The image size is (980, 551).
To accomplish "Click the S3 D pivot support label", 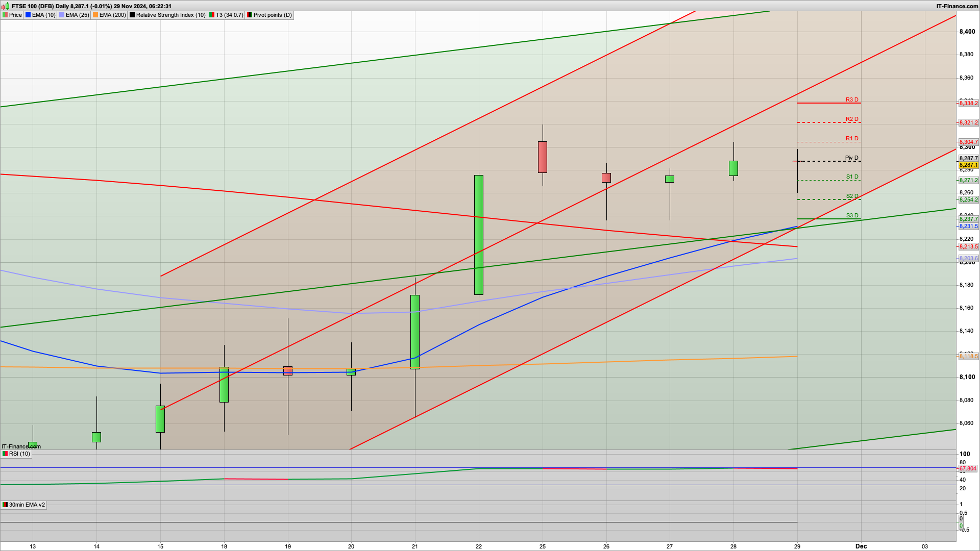I will click(x=852, y=216).
